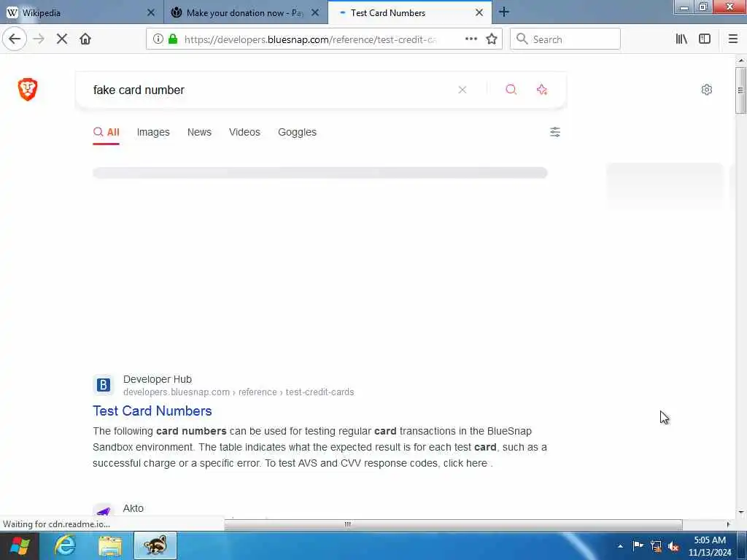Switch to the Wikipedia tab
Screen dimensions: 747x560
click(x=82, y=13)
